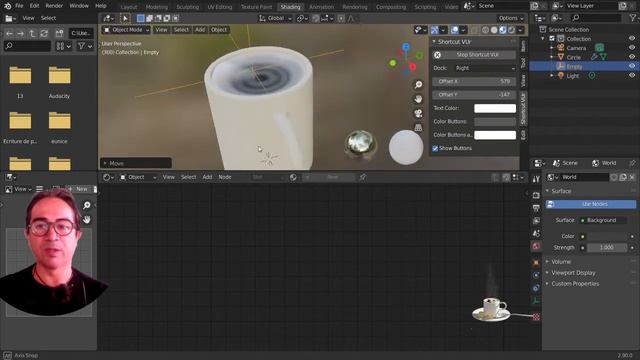Click the World Strength slider field
Image resolution: width=640 pixels, height=360 pixels.
tap(607, 248)
